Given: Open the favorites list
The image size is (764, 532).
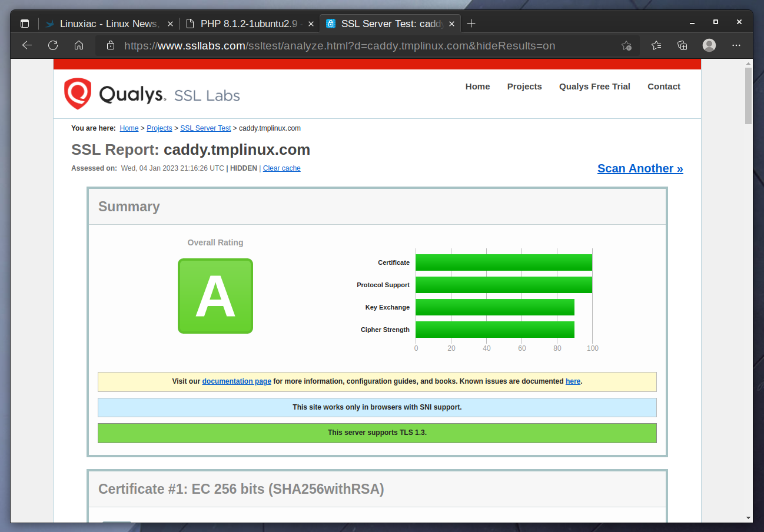Looking at the screenshot, I should click(x=656, y=45).
